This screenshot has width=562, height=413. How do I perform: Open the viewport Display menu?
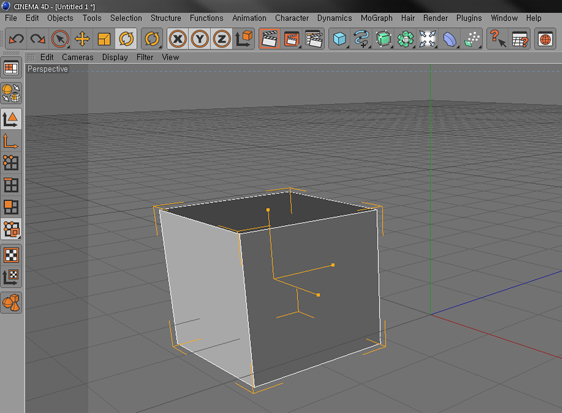click(115, 57)
